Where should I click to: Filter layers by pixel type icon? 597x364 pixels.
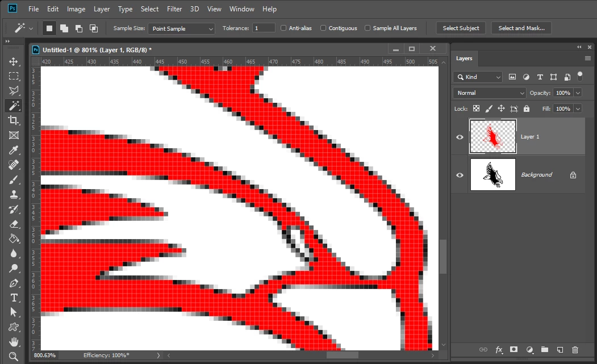point(512,77)
